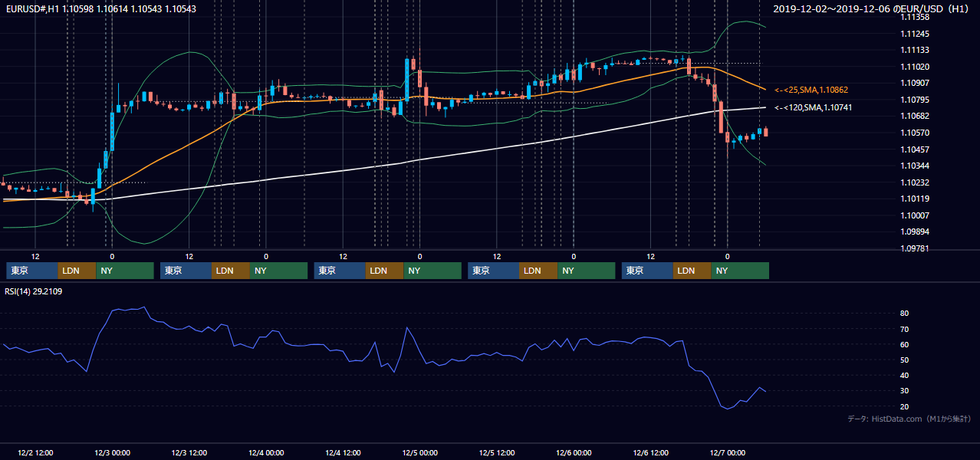Select the leftmost LDN session block
Viewport: 980px width, 460px height.
(x=77, y=271)
